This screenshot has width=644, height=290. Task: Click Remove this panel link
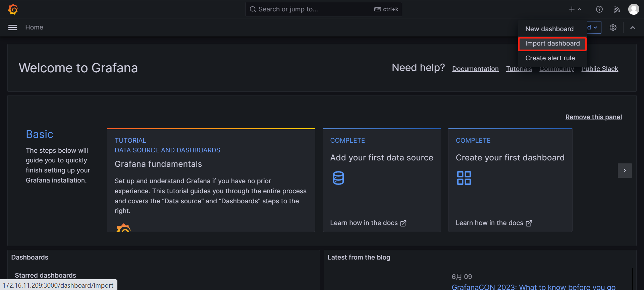[593, 117]
